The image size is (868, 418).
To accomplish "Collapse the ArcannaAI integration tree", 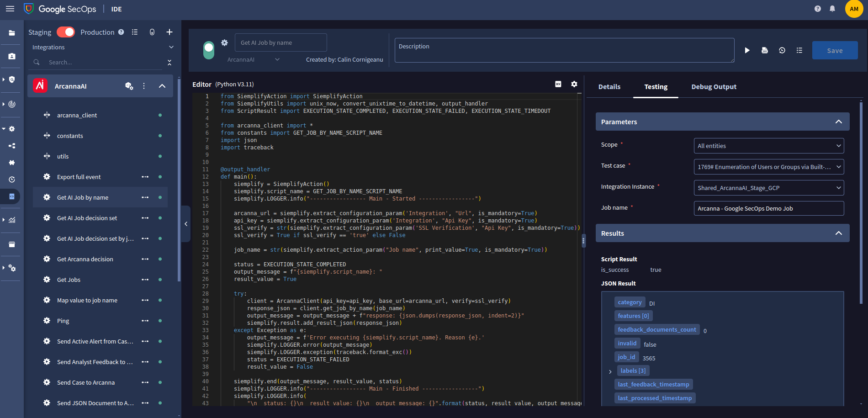I will tap(162, 86).
